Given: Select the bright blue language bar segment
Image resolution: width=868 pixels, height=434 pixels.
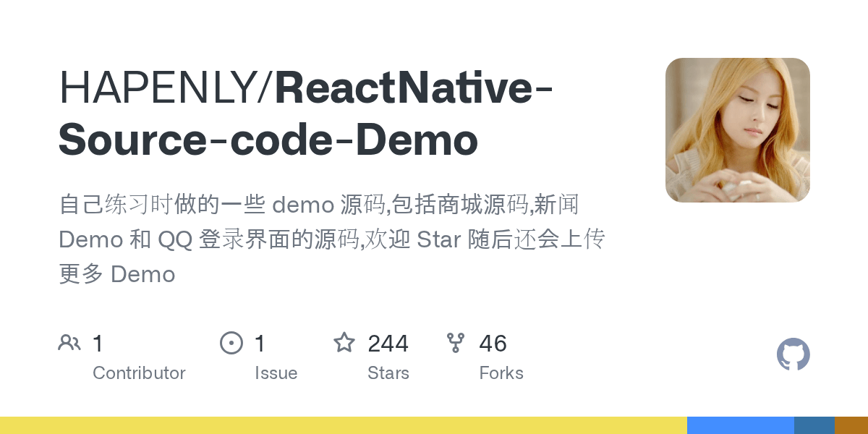Looking at the screenshot, I should click(x=741, y=425).
